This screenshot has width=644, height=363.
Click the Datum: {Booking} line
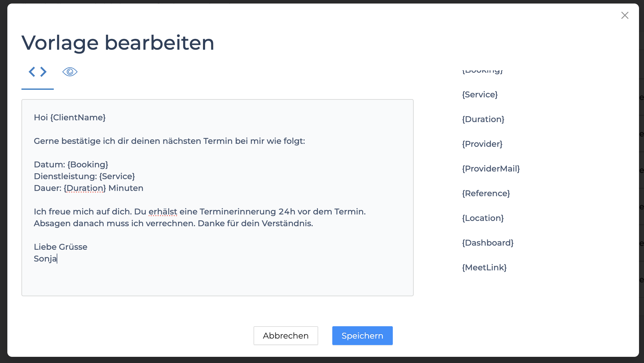coord(71,165)
